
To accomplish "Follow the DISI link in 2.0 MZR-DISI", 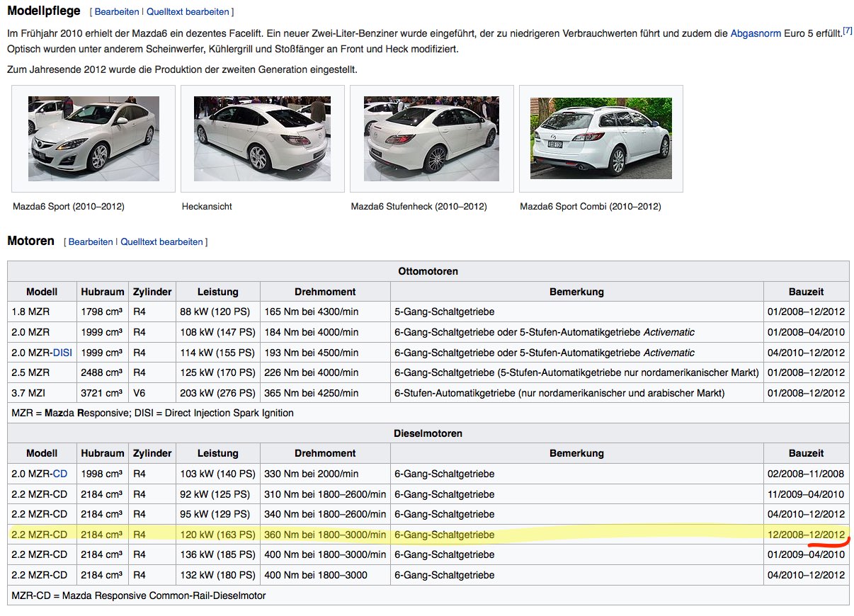I will click(x=62, y=353).
